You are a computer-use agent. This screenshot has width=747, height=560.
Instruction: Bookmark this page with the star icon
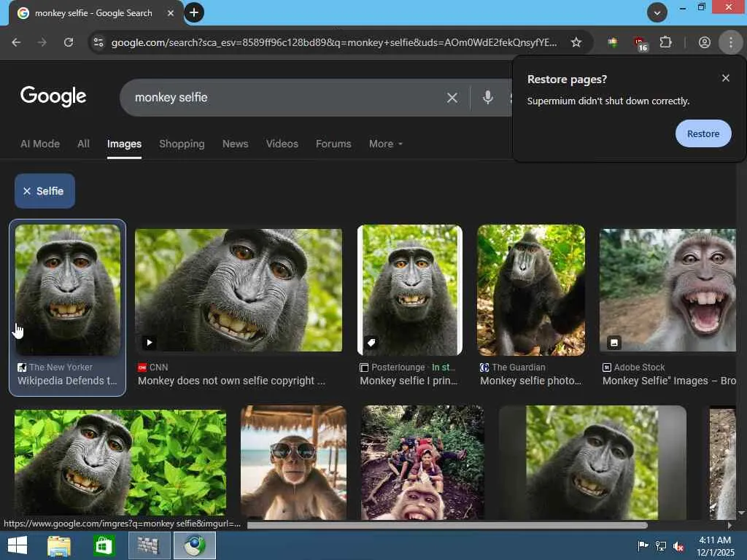click(576, 42)
